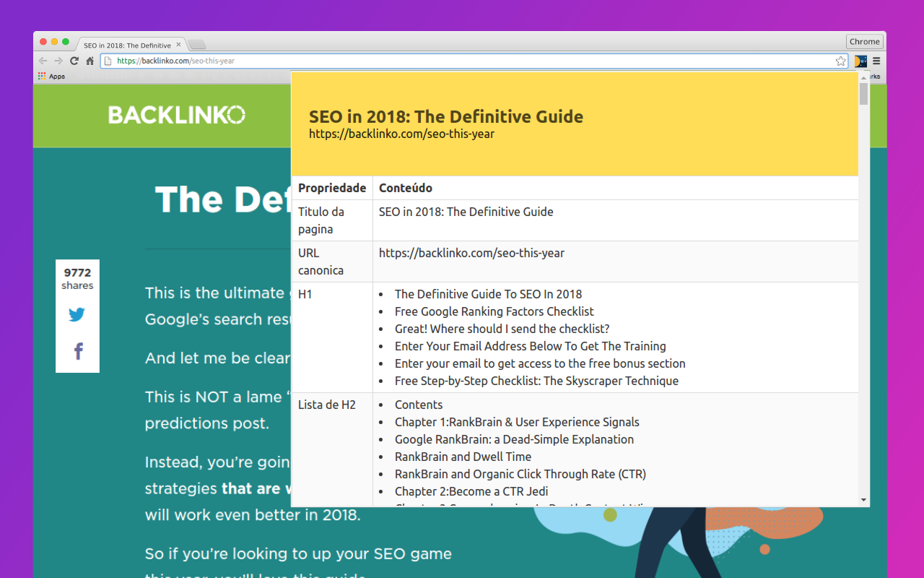Click the 'Contents' H2 item

tap(419, 405)
